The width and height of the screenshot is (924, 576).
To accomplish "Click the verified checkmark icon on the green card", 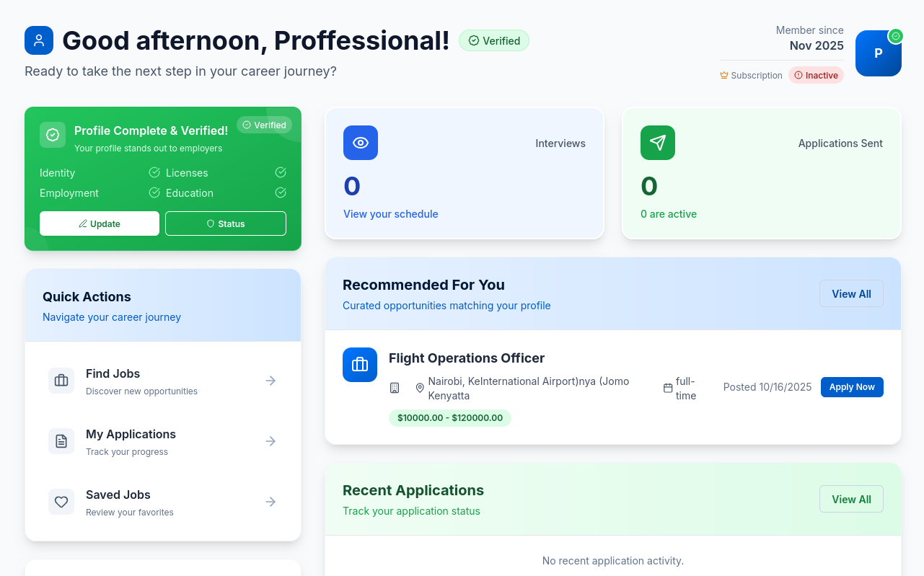I will [52, 135].
